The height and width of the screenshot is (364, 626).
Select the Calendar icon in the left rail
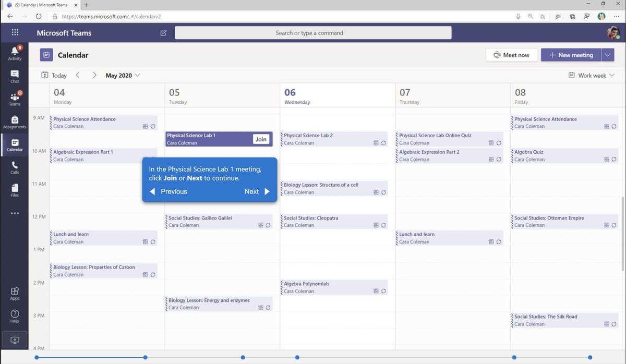pyautogui.click(x=15, y=145)
